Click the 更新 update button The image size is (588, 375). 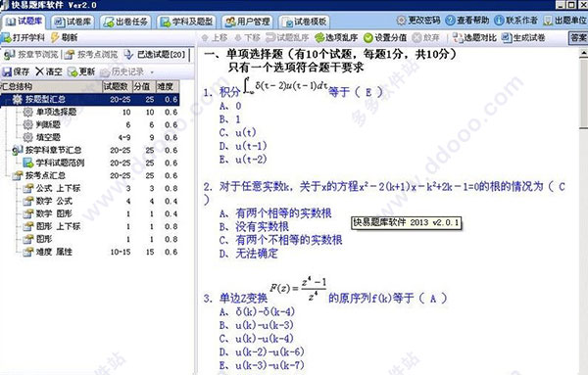[81, 71]
